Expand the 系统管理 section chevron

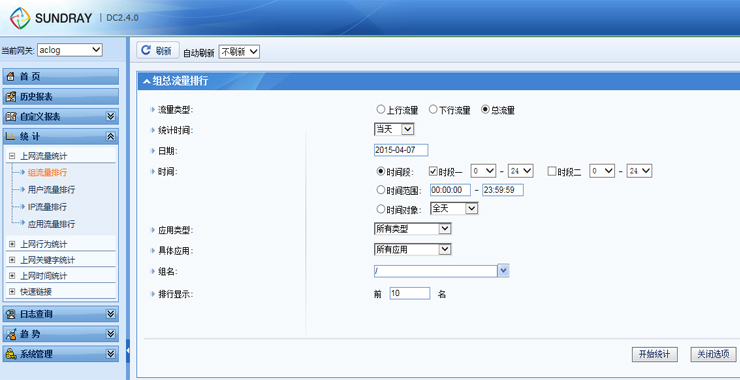point(111,354)
